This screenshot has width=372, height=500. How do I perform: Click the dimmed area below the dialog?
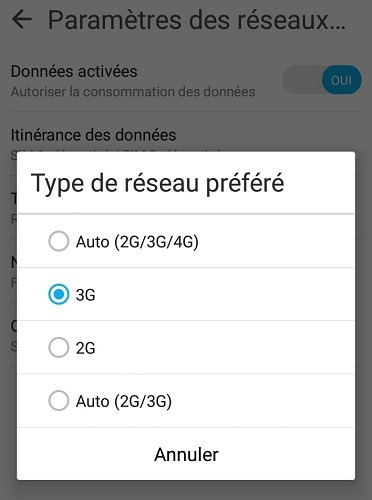(x=186, y=490)
